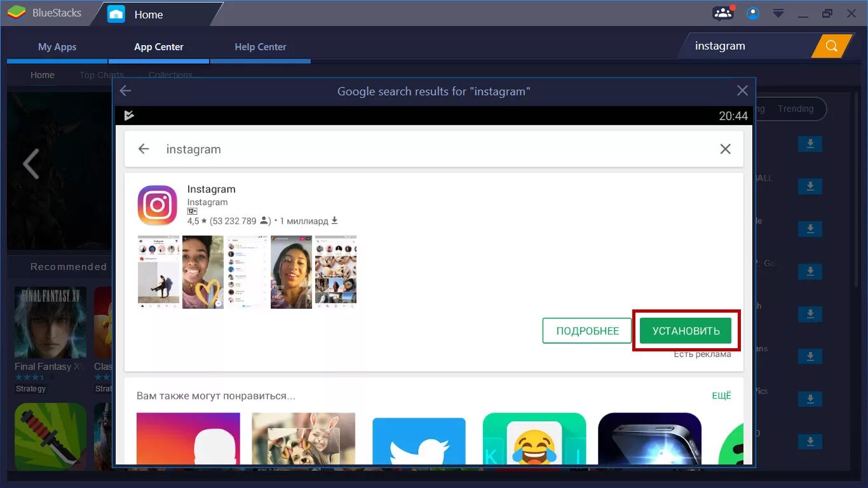
Task: Open the Top Charts sub-tab
Action: (x=102, y=75)
